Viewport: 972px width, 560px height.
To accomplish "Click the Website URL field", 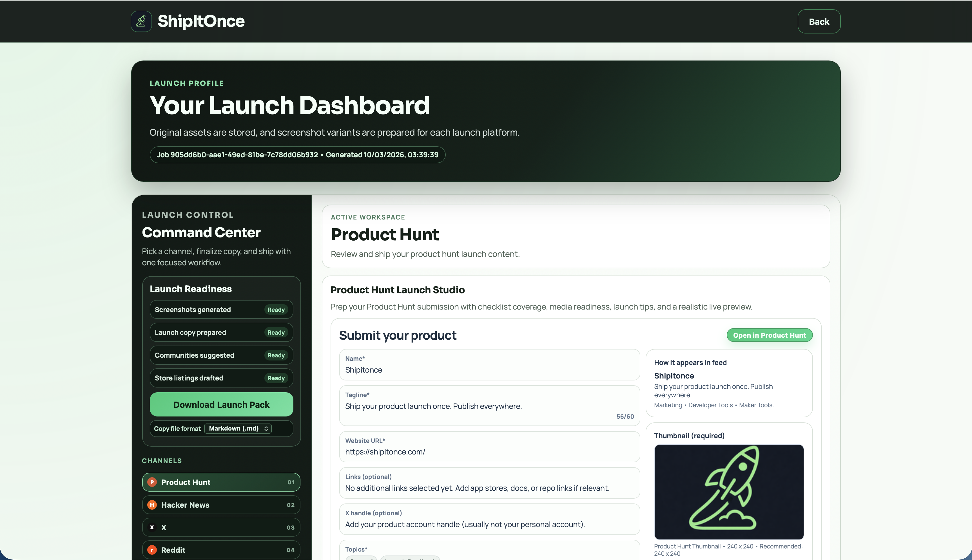I will click(489, 452).
